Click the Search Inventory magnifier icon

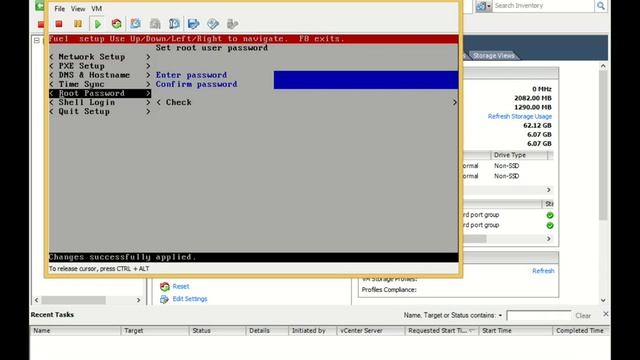click(x=601, y=6)
